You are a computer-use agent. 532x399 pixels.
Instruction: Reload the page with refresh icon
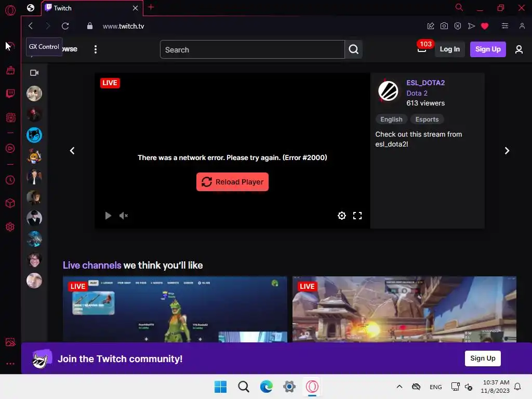point(65,26)
